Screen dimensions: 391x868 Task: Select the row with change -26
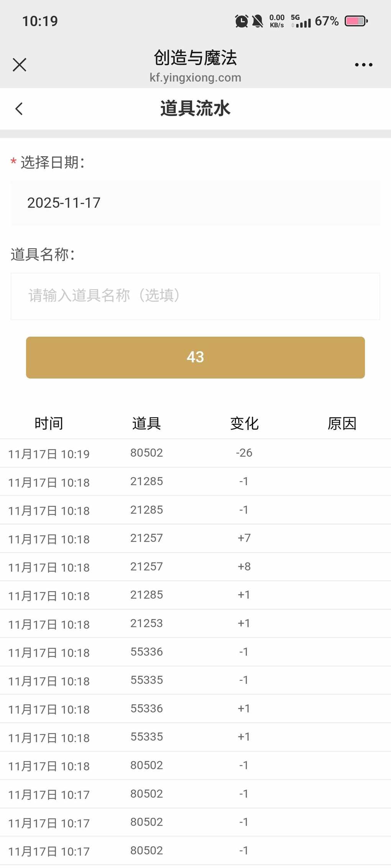(x=195, y=453)
